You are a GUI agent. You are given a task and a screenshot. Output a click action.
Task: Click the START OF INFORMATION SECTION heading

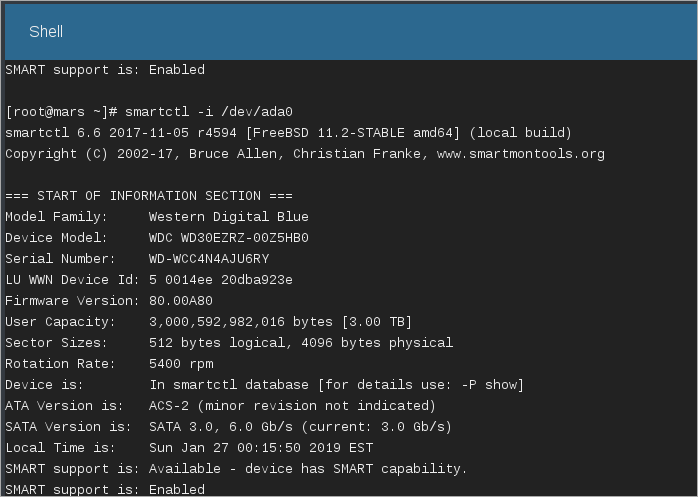149,196
